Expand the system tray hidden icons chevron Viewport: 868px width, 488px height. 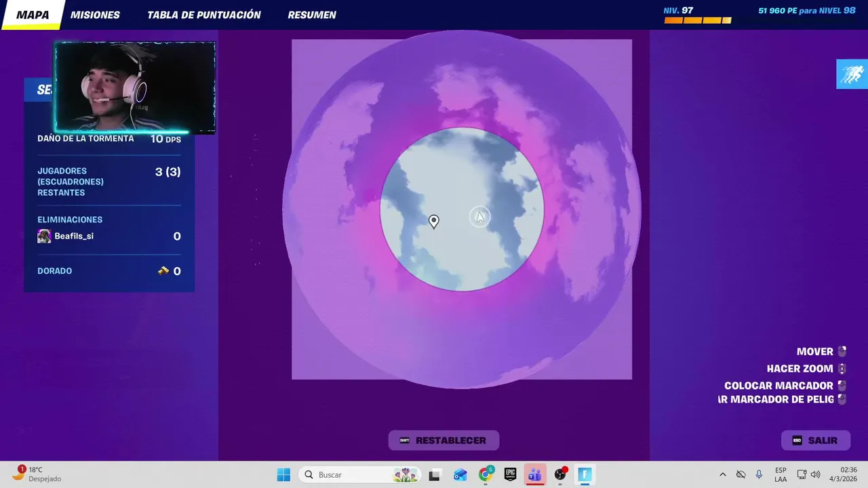point(722,475)
